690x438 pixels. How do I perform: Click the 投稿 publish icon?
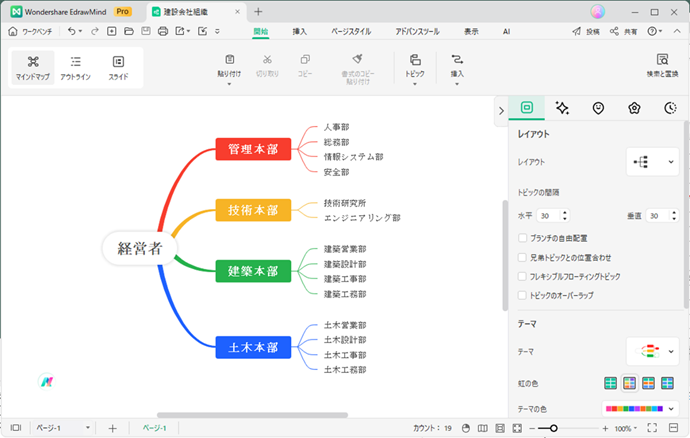pyautogui.click(x=576, y=31)
